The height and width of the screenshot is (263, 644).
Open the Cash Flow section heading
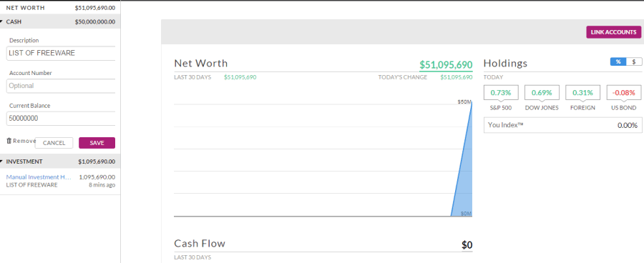coord(200,243)
